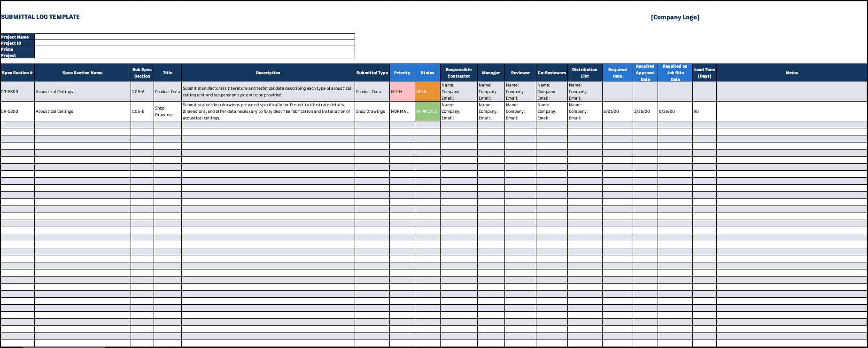Select the empty Notes cell in the APPROVED row
This screenshot has width=868, height=348.
tap(792, 111)
